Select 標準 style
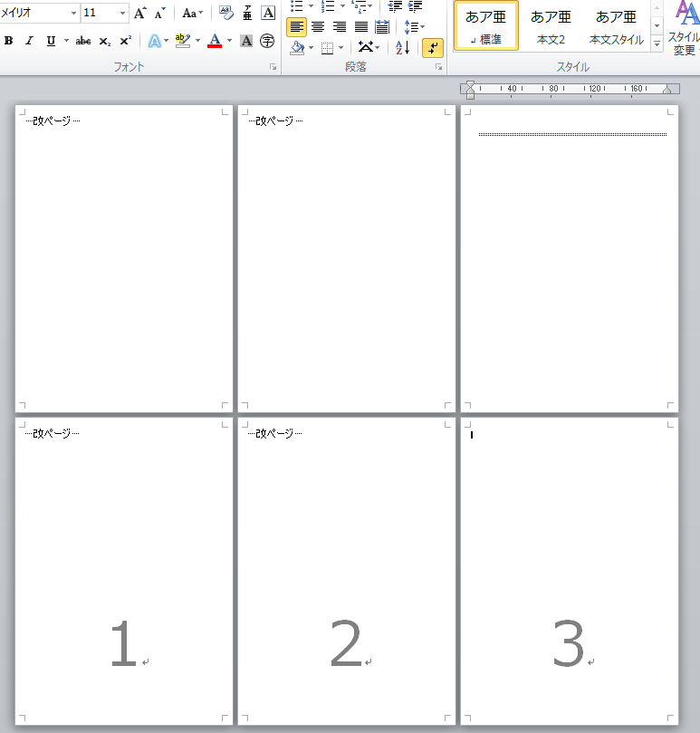 486,26
